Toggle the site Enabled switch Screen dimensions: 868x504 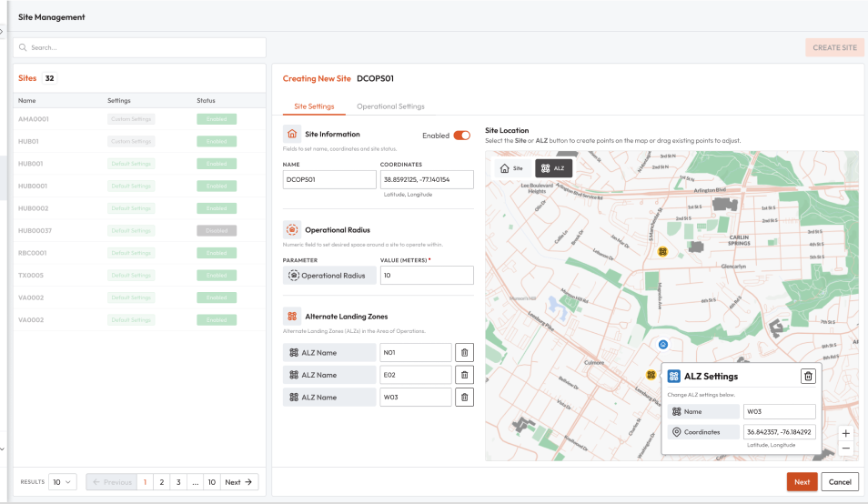click(461, 136)
